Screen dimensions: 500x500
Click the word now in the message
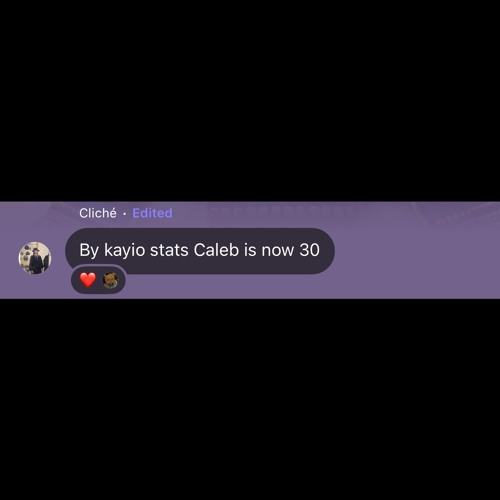pos(278,252)
